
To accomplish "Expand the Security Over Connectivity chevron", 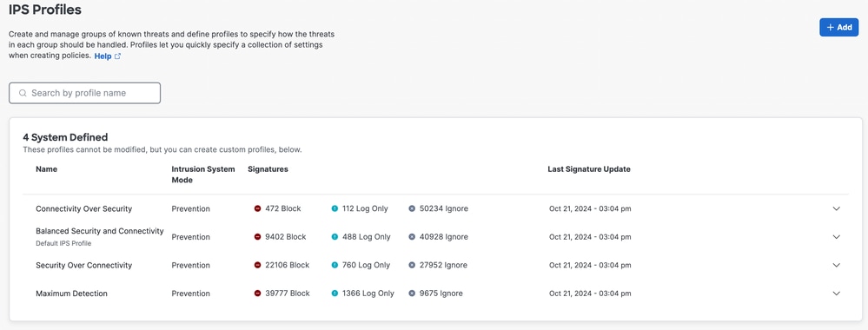I will coord(837,265).
